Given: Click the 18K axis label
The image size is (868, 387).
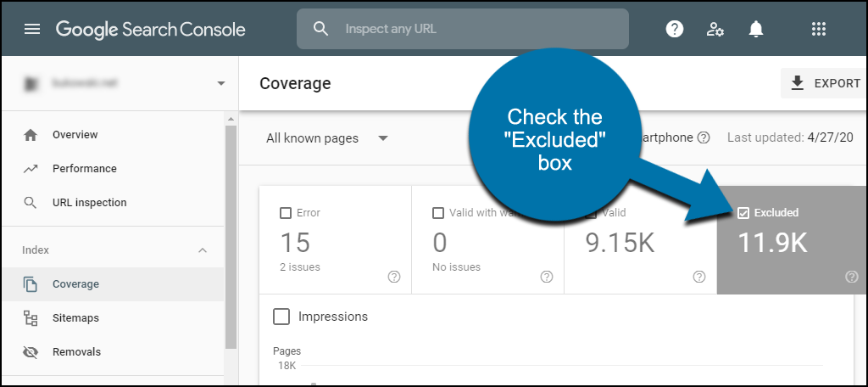Looking at the screenshot, I should (287, 366).
